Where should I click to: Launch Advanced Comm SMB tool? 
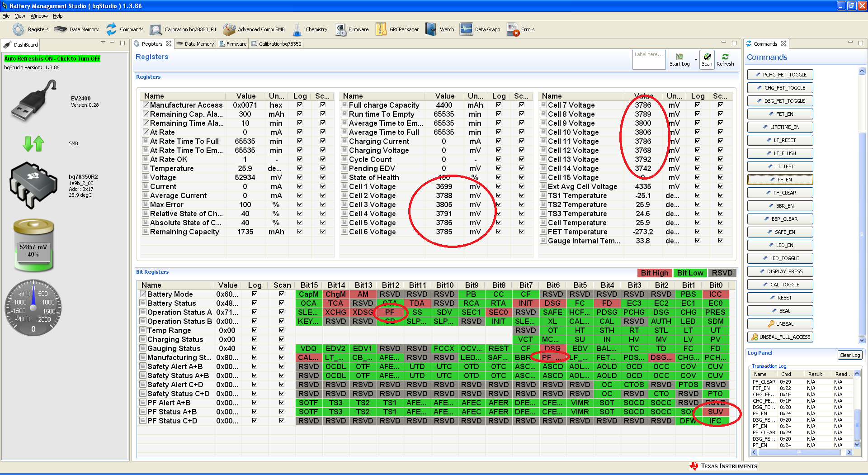point(254,29)
